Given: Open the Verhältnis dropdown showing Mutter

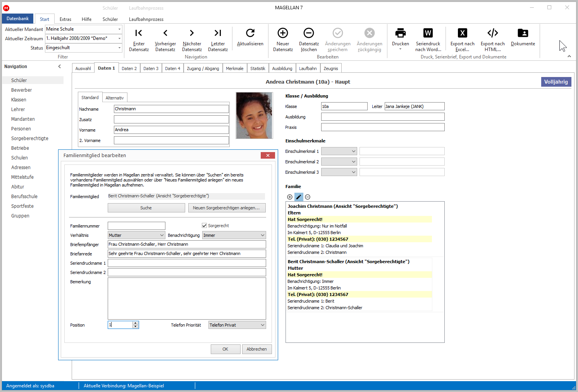Looking at the screenshot, I should 137,235.
